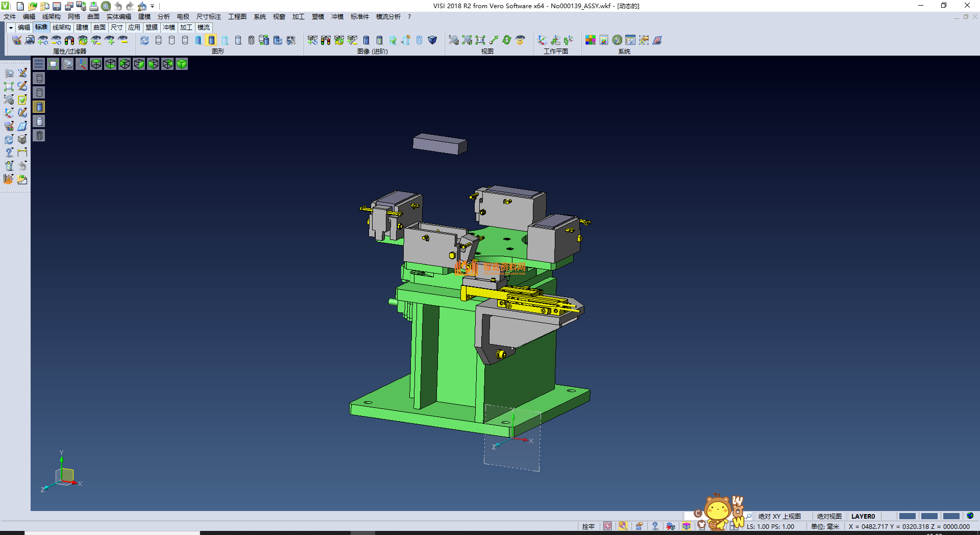Click the wrench system settings icon
This screenshot has width=980, height=535.
(617, 40)
